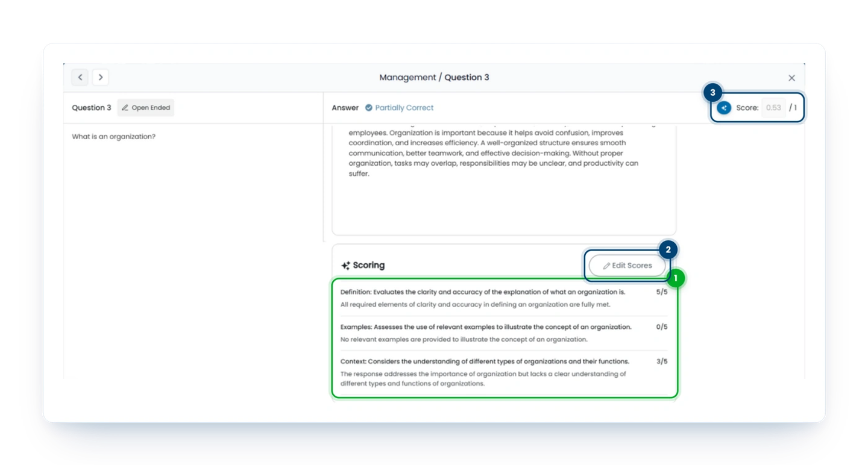Open the Edit Scores button
Screen dimensions: 868x465
tap(627, 266)
